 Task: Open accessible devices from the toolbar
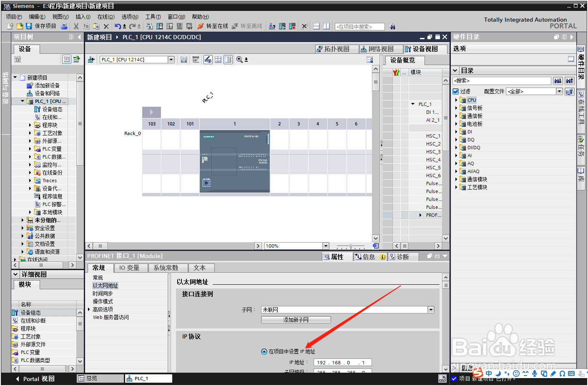[272, 26]
